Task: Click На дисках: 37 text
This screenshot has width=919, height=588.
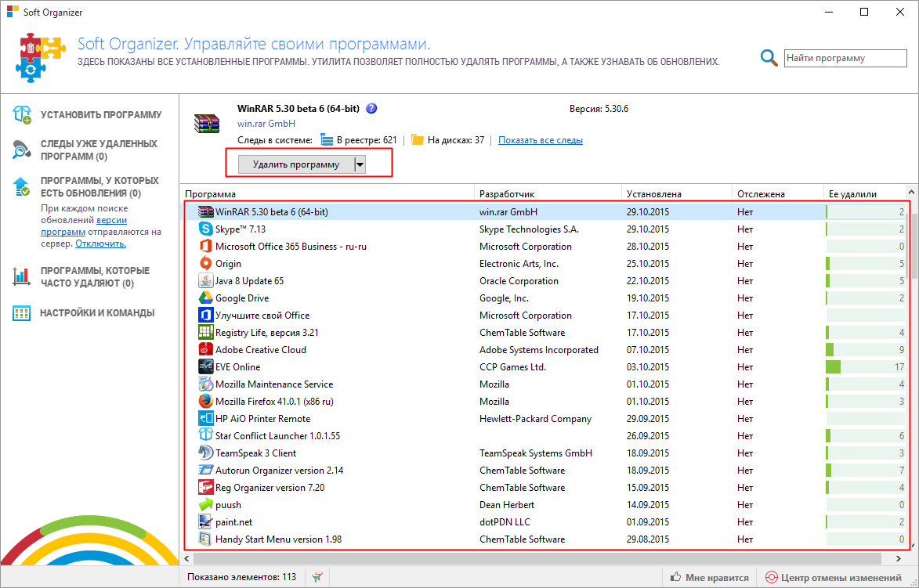Action: pyautogui.click(x=456, y=140)
